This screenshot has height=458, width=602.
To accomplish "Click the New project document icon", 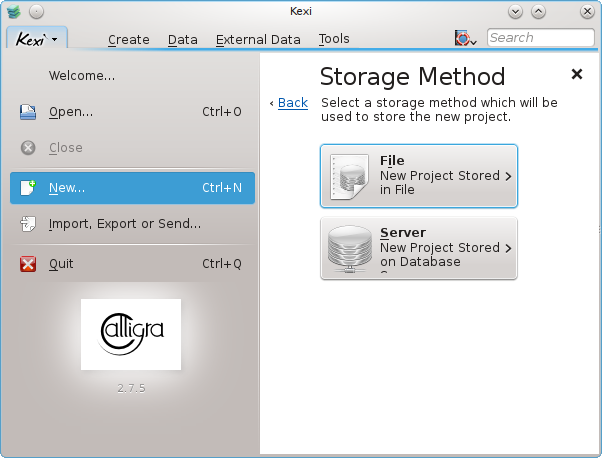I will click(x=29, y=187).
